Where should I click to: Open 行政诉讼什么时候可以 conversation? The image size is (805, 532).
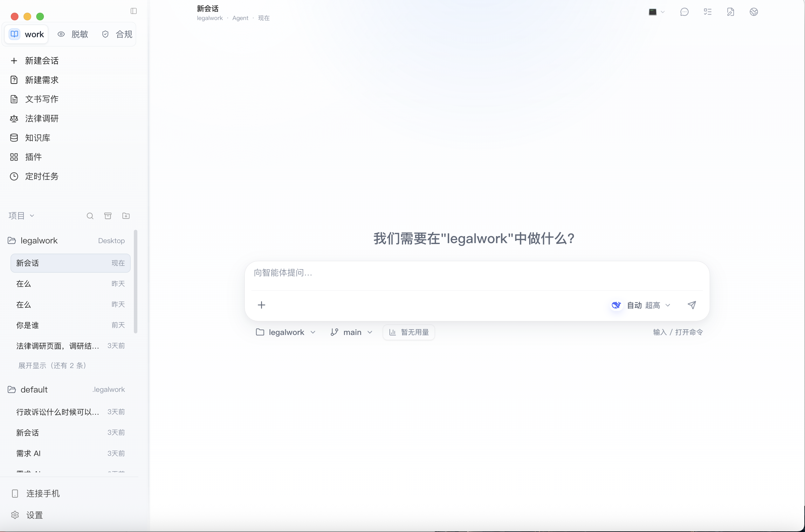pyautogui.click(x=70, y=412)
